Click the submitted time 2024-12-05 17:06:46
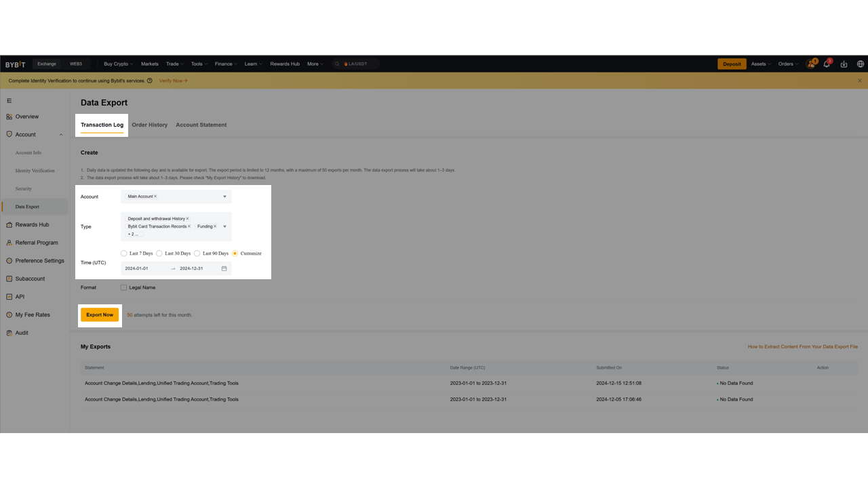Screen dimensions: 868x488 [x=618, y=399]
